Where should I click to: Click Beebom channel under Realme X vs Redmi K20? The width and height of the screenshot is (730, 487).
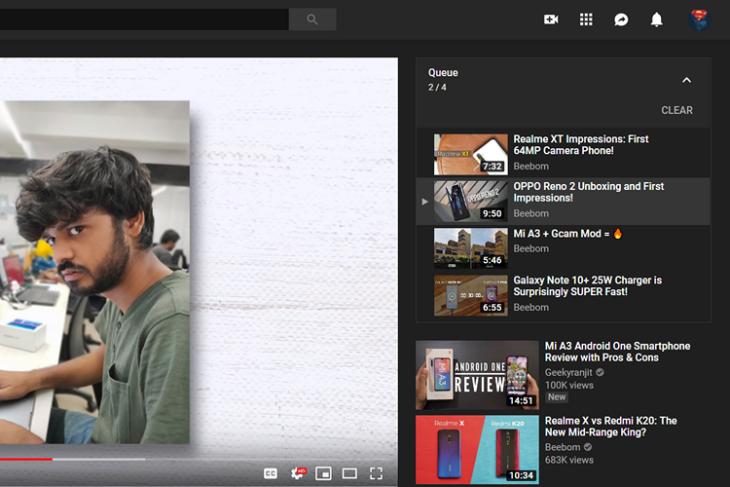(x=562, y=447)
